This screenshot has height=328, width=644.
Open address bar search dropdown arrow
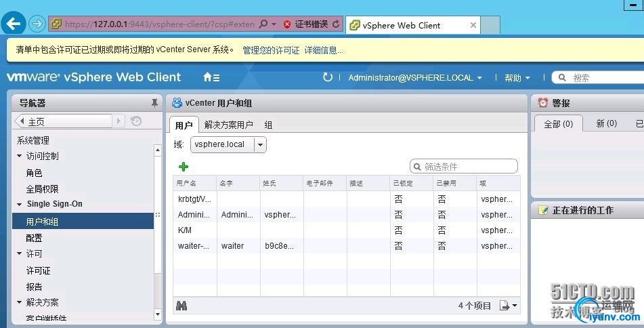[x=274, y=24]
